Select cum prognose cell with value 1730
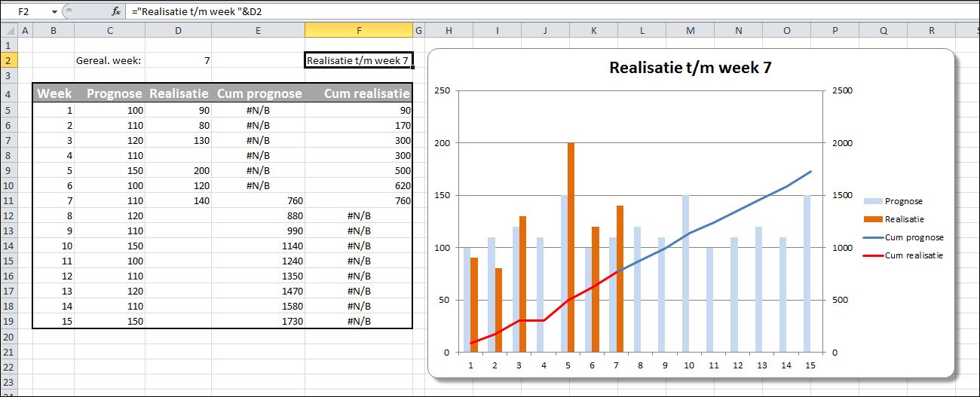The height and width of the screenshot is (397, 980). [x=258, y=321]
